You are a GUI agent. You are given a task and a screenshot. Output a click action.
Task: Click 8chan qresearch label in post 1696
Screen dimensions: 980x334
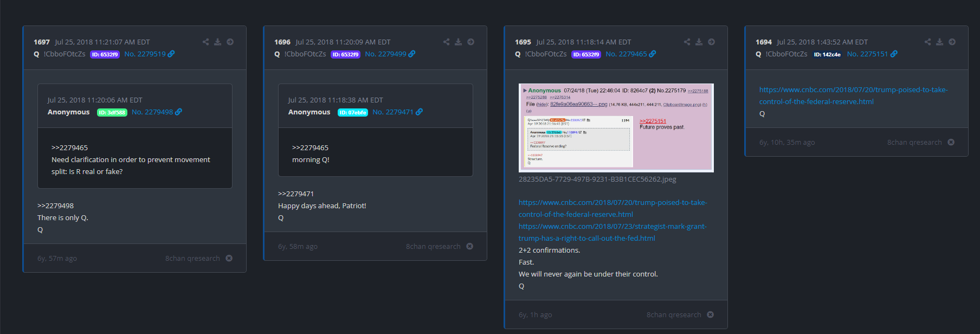[x=433, y=246]
